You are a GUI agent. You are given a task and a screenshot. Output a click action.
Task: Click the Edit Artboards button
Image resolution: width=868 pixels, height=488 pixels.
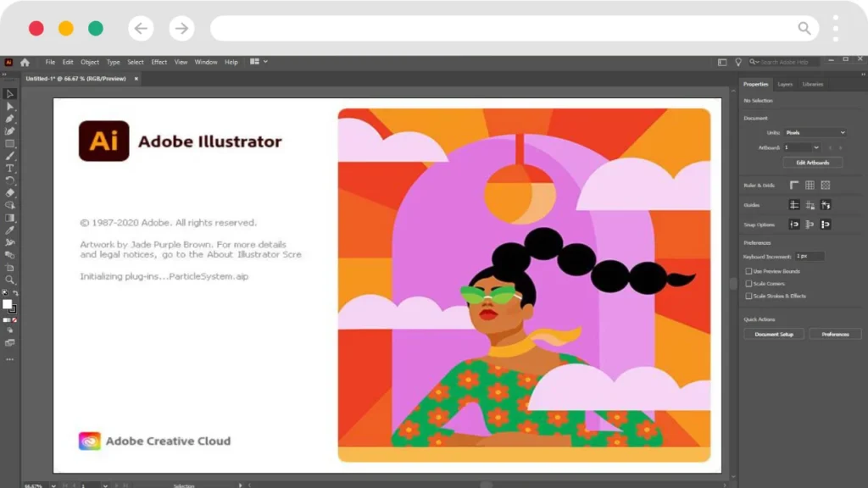813,163
